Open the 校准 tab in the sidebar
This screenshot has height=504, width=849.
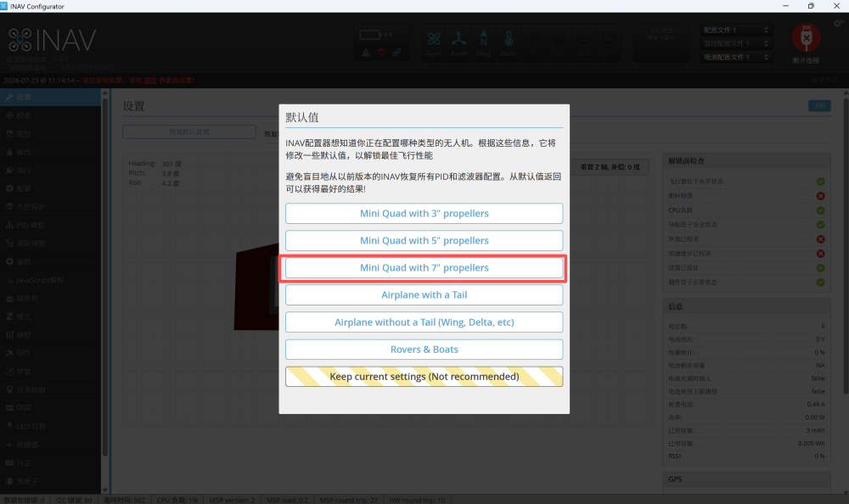(50, 115)
